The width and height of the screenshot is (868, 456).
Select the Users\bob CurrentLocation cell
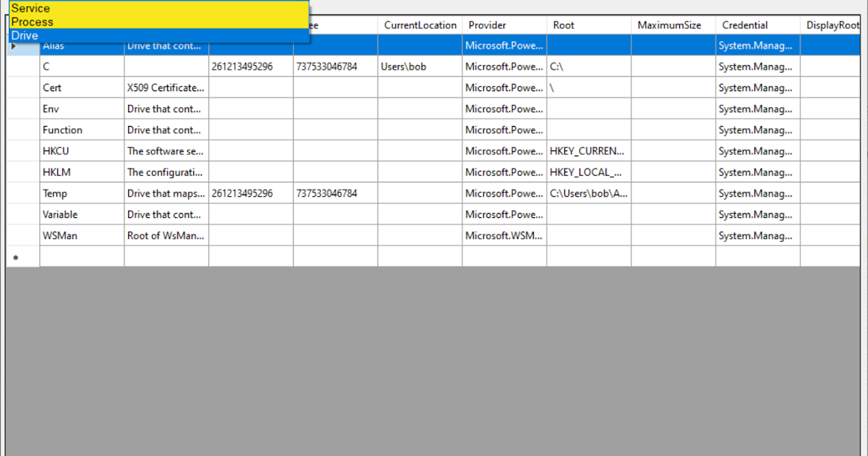(419, 67)
